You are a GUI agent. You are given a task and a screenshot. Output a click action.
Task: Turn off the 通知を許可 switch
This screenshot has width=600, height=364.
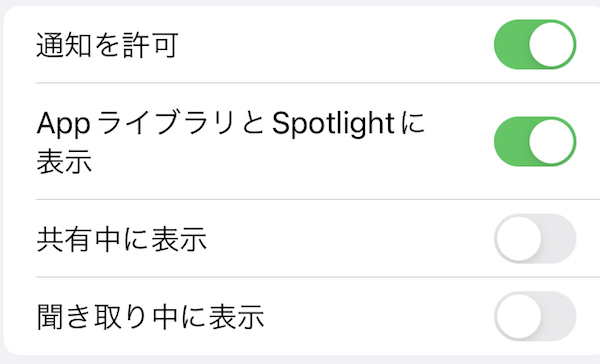point(535,44)
